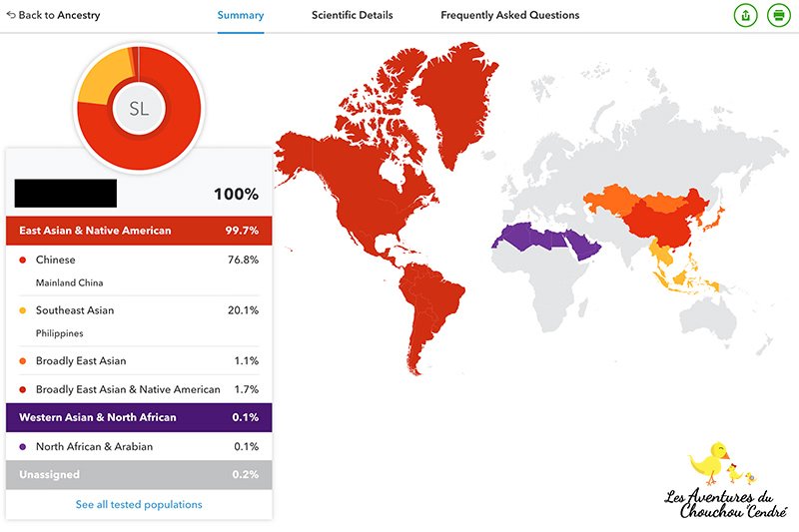
Task: Click the back arrow next to Ancestry
Action: [x=11, y=15]
